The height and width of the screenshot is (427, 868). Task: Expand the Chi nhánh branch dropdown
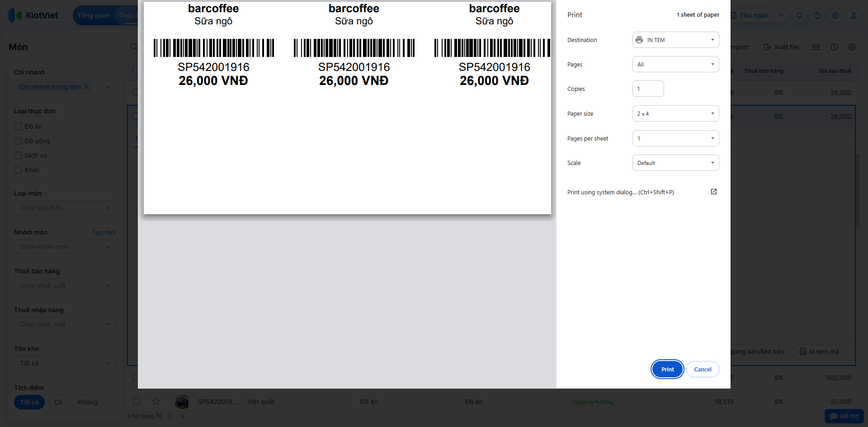108,87
